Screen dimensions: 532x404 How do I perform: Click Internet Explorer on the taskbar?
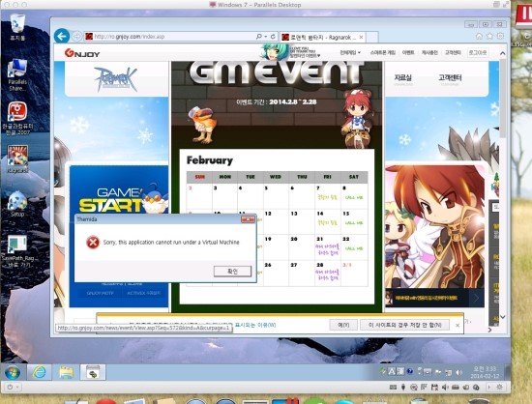point(39,372)
